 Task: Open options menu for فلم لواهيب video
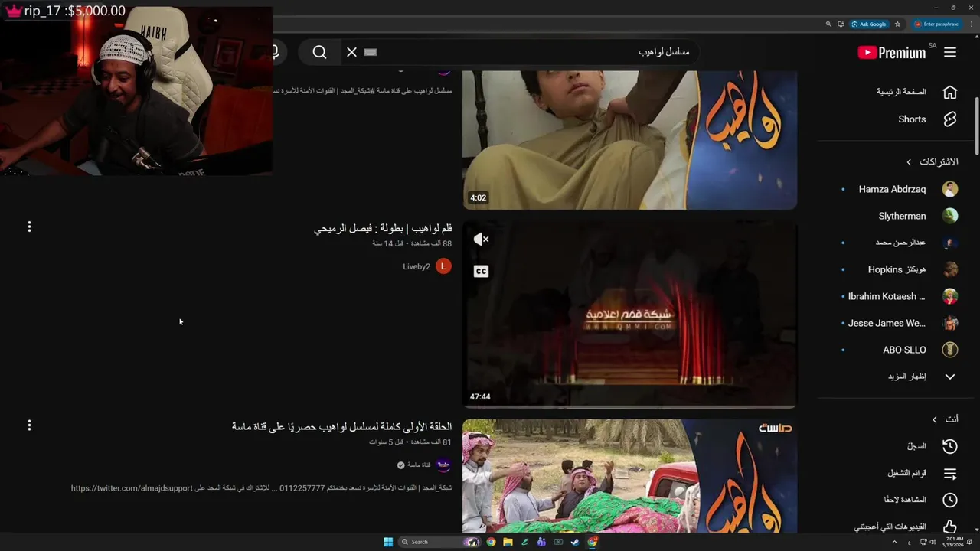[x=29, y=227]
